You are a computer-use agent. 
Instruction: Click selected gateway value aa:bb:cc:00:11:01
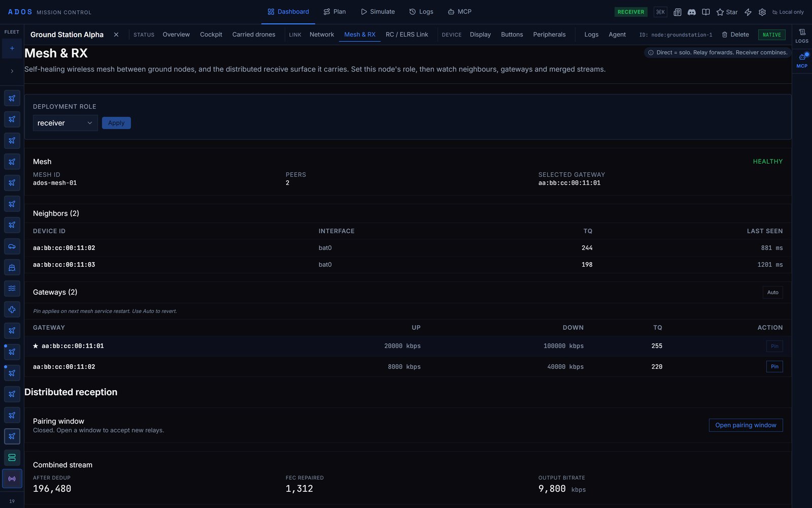[569, 183]
